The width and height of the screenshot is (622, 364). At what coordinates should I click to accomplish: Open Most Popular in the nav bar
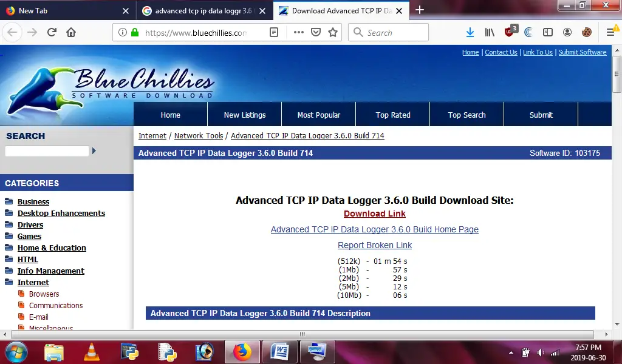tap(319, 115)
